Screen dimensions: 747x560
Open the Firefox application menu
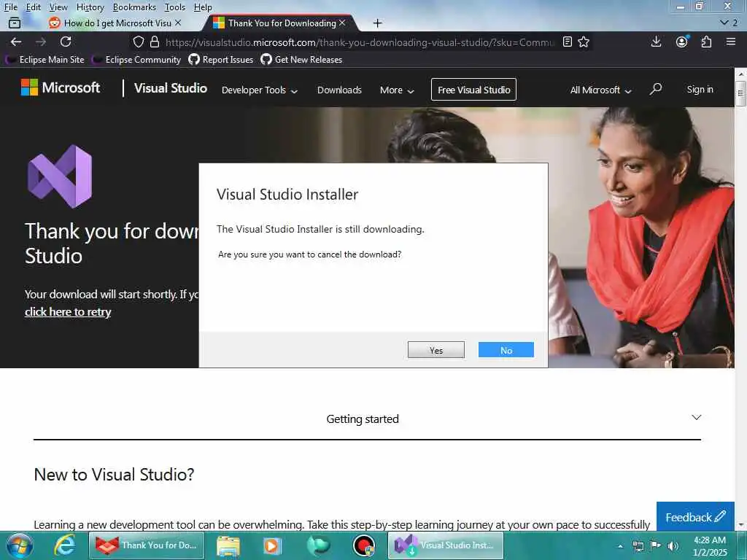[x=731, y=42]
